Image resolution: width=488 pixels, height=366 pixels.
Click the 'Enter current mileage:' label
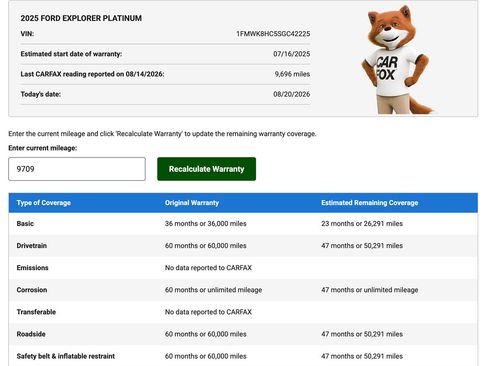tap(43, 148)
